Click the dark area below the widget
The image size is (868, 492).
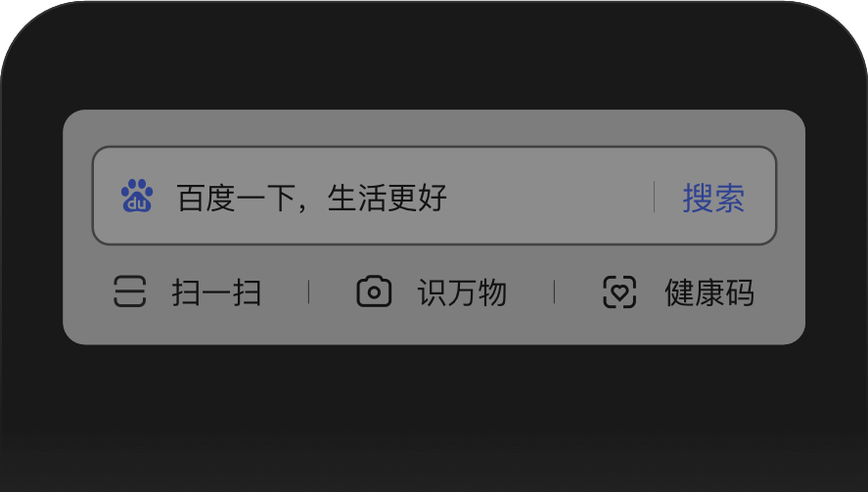tap(434, 415)
